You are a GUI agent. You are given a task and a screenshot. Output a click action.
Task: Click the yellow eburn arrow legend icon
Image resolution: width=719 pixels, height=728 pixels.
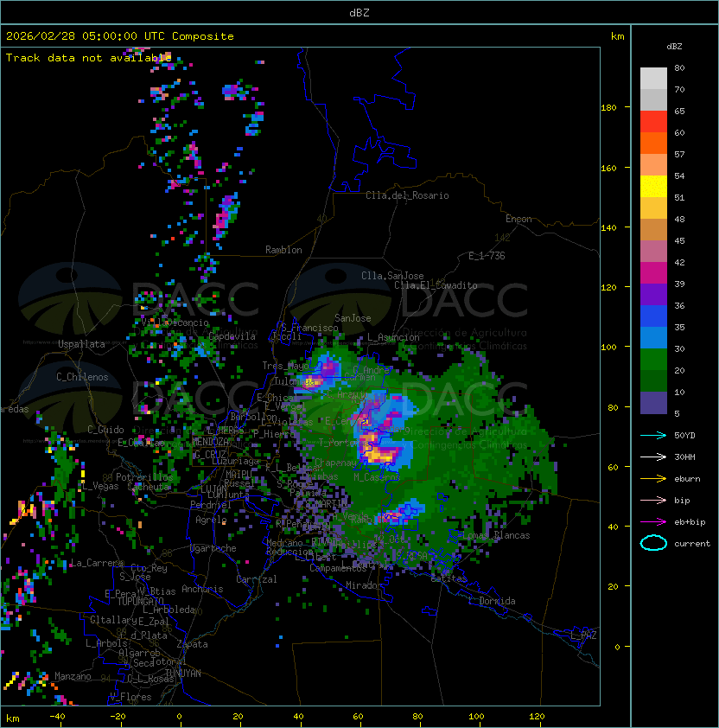click(653, 479)
